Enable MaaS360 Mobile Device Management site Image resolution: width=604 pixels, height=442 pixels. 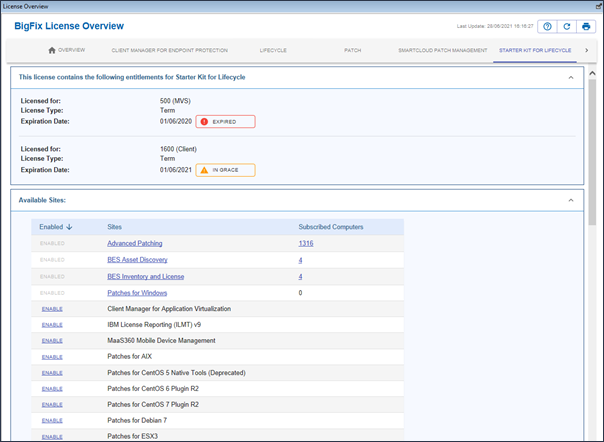(52, 341)
